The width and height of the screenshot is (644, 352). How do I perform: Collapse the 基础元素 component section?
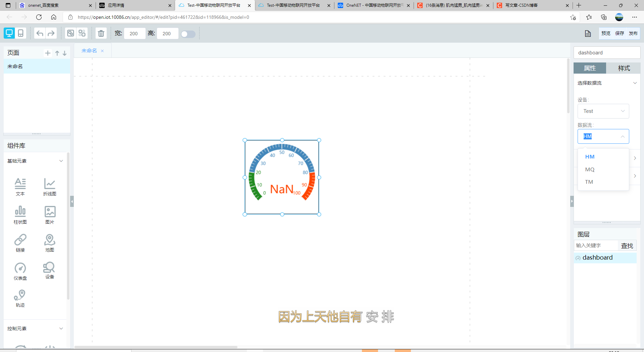point(61,161)
